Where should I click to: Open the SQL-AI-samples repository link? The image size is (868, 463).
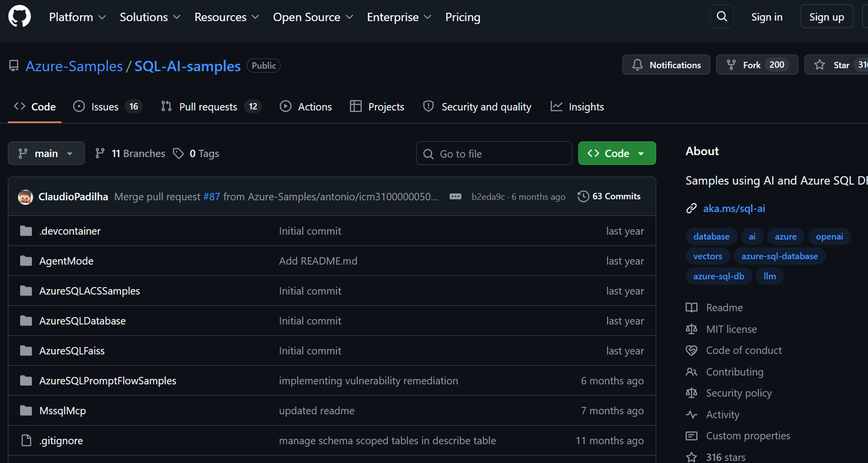(187, 66)
